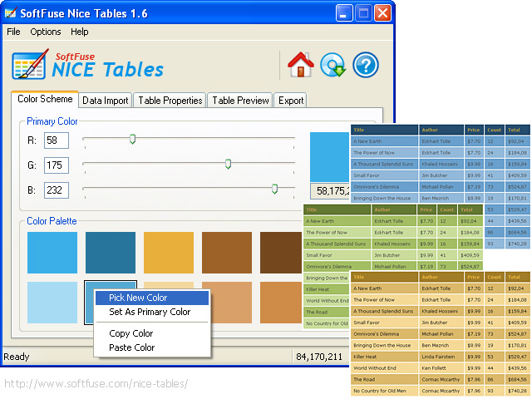The width and height of the screenshot is (532, 399).
Task: Switch to the Data Import tab
Action: 106,101
